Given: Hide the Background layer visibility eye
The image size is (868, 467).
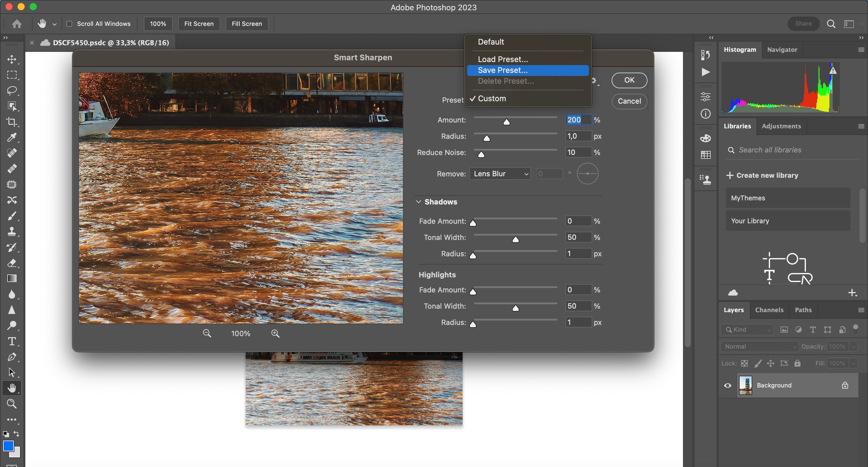Looking at the screenshot, I should click(728, 385).
